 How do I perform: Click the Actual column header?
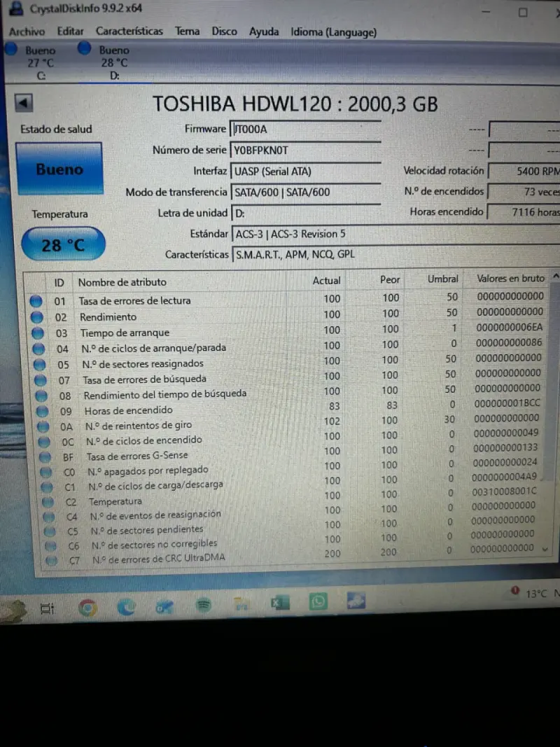point(326,281)
